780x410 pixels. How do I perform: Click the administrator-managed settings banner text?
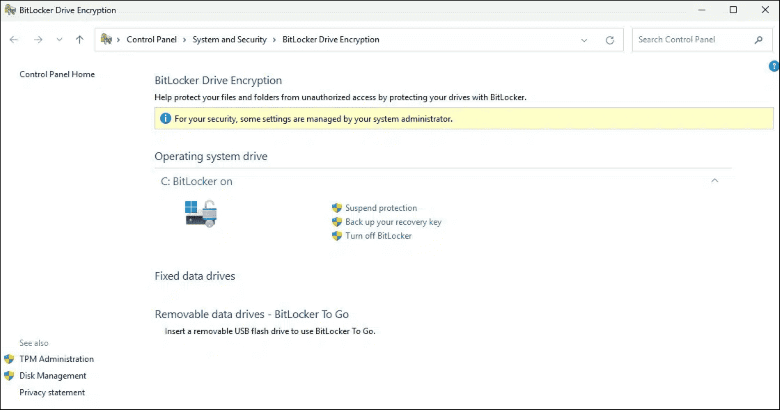313,119
